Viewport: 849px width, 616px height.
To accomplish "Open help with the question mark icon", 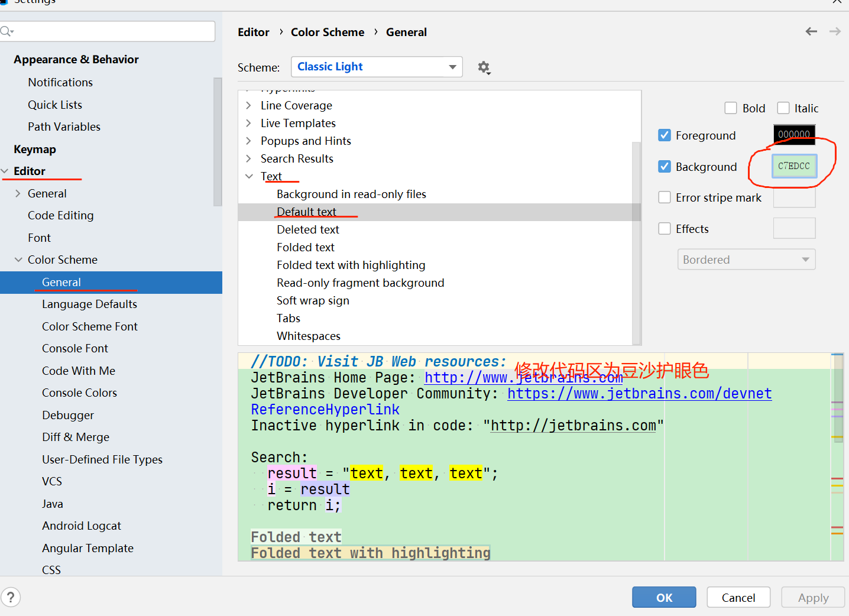I will tap(11, 597).
